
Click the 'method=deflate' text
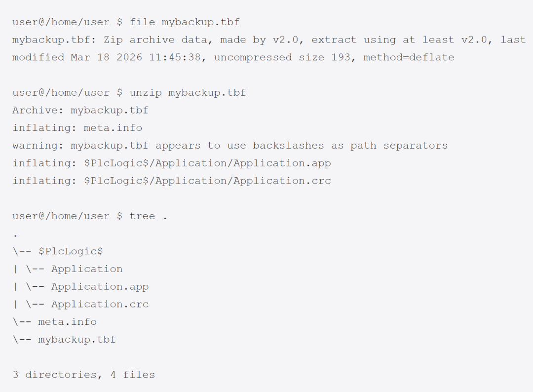[409, 58]
